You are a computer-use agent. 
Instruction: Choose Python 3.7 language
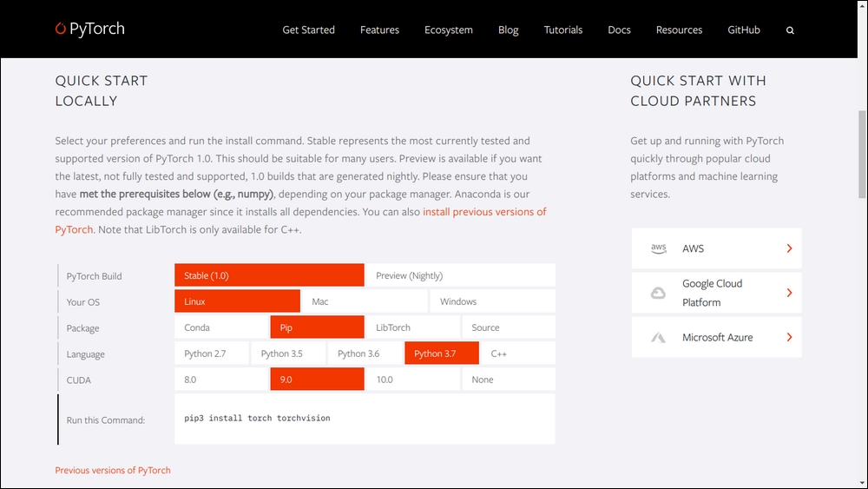point(442,354)
